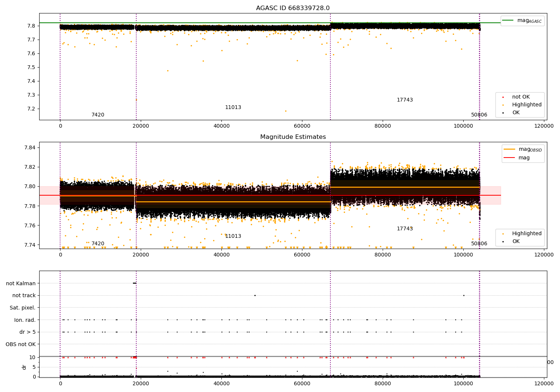Click the green line sample in mag AGASC legend

(508, 21)
